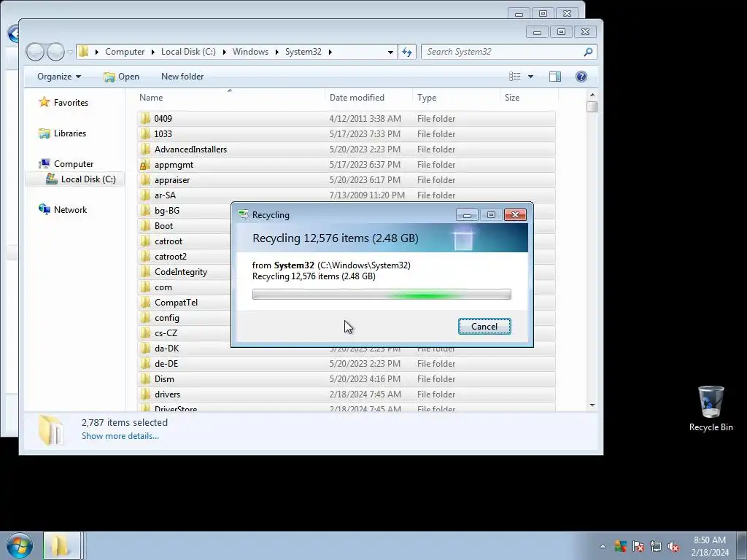Screen dimensions: 747x560
Task: Expand the arrow after Computer breadcrumb
Action: [153, 52]
